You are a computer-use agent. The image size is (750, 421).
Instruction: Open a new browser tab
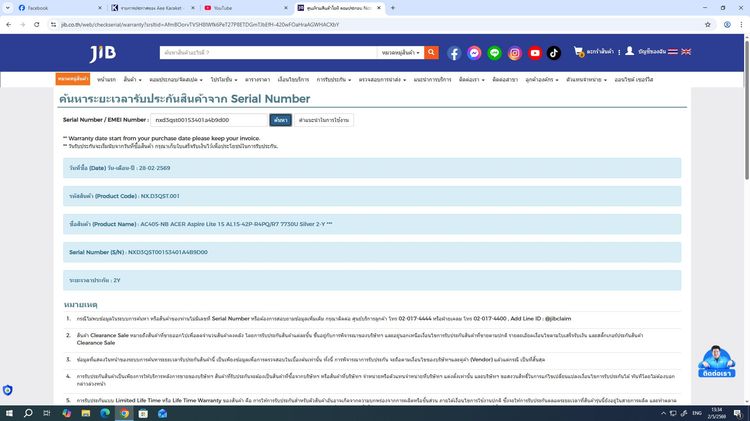(393, 8)
